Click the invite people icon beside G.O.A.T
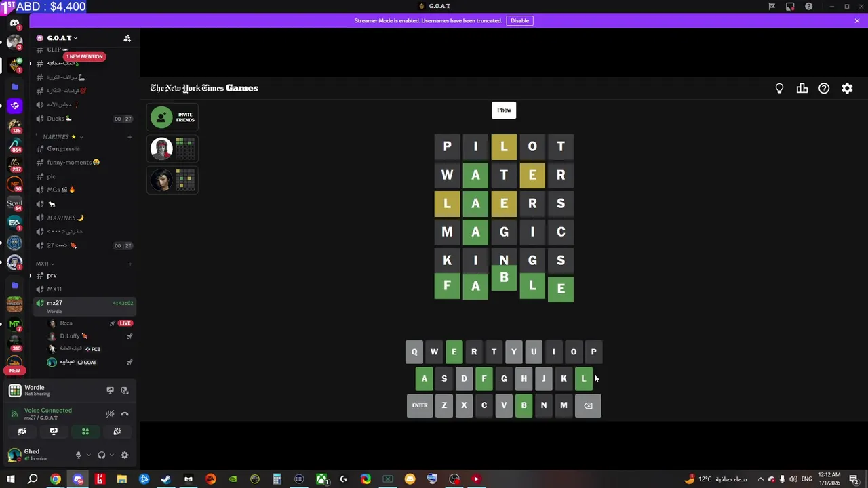Screen dimensions: 868x488 (x=127, y=38)
